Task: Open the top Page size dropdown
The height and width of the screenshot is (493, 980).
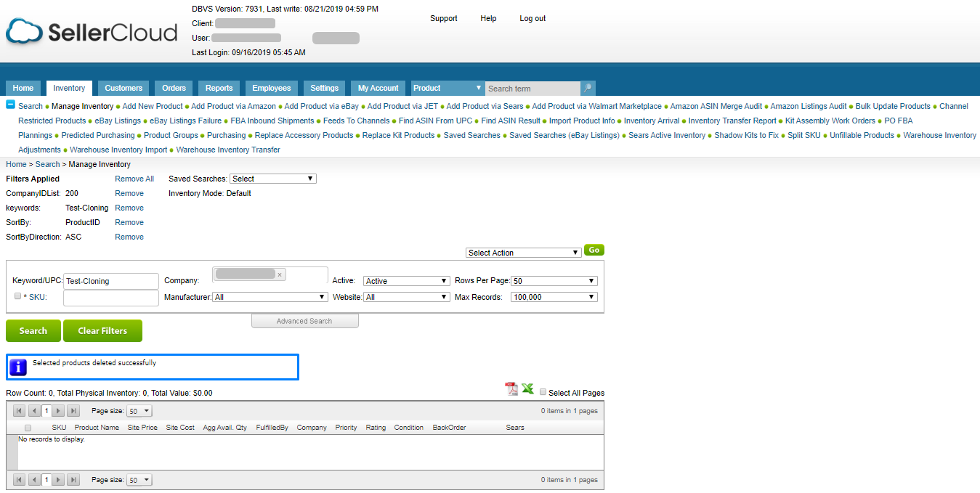Action: click(x=139, y=411)
